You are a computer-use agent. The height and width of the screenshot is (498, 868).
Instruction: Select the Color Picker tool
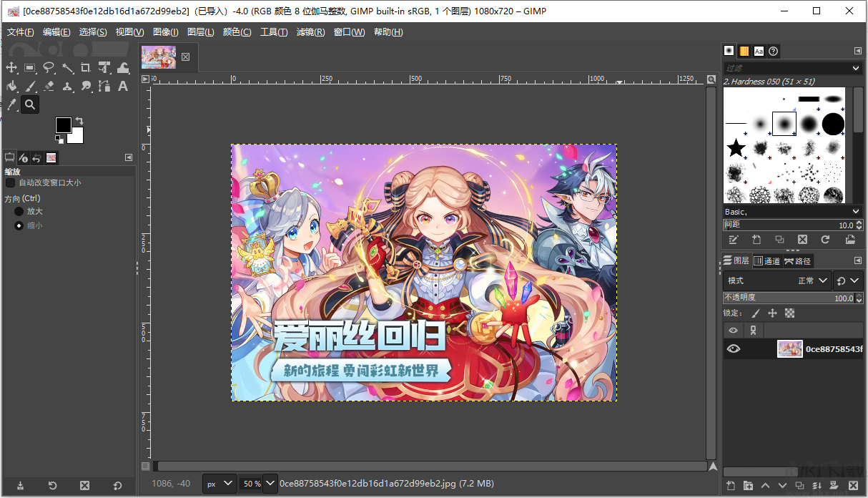coord(11,104)
